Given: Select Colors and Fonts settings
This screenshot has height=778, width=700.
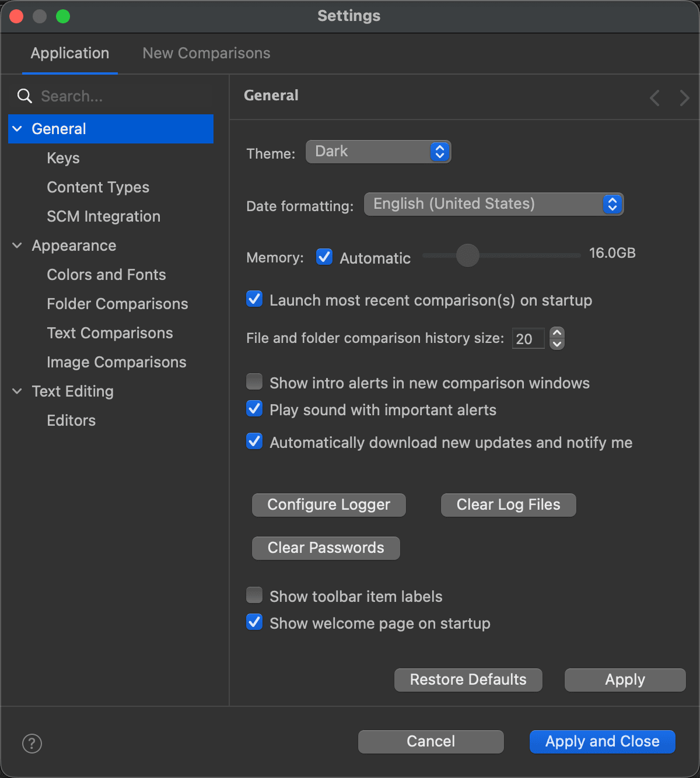Looking at the screenshot, I should (x=106, y=275).
